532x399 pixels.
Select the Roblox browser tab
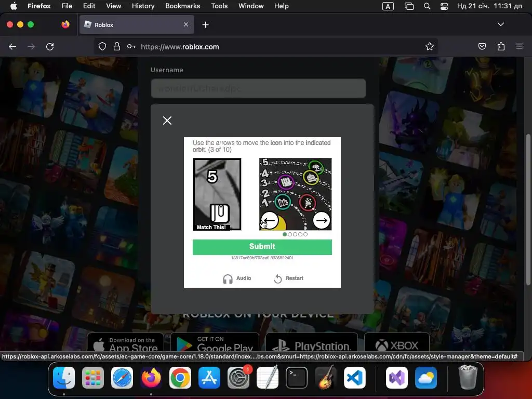(137, 24)
